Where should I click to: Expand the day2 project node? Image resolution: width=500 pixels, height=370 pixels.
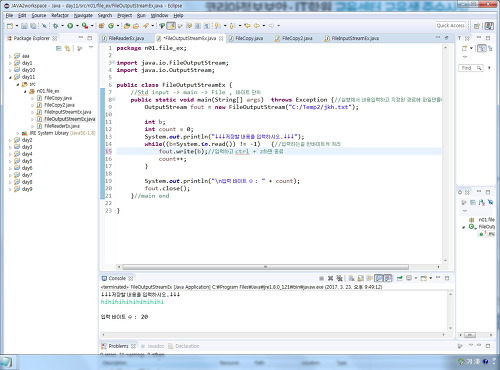click(10, 140)
